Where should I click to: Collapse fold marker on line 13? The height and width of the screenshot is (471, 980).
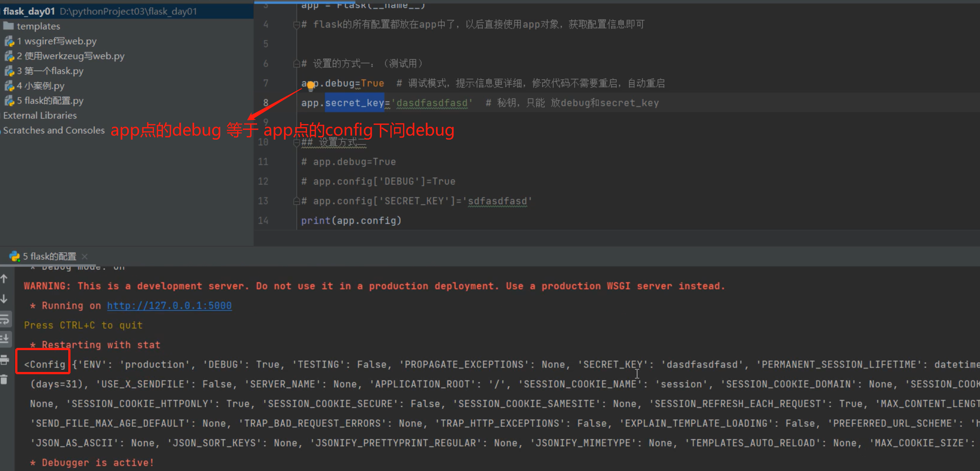coord(296,202)
